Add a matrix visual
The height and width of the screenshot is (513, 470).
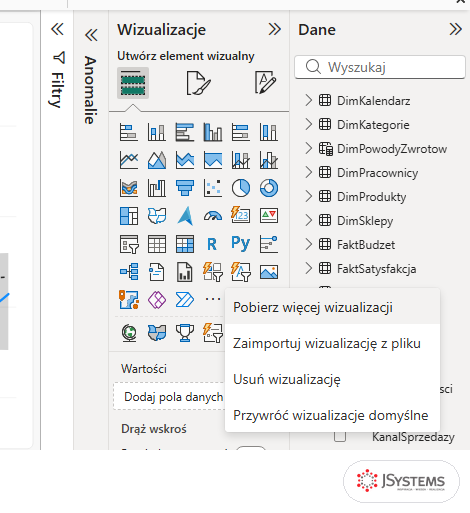[x=185, y=244]
